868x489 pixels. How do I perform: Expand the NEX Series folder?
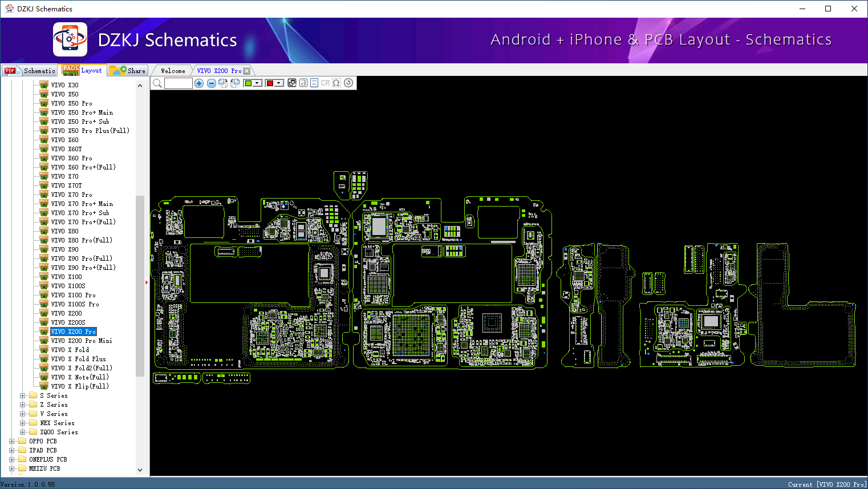(23, 423)
